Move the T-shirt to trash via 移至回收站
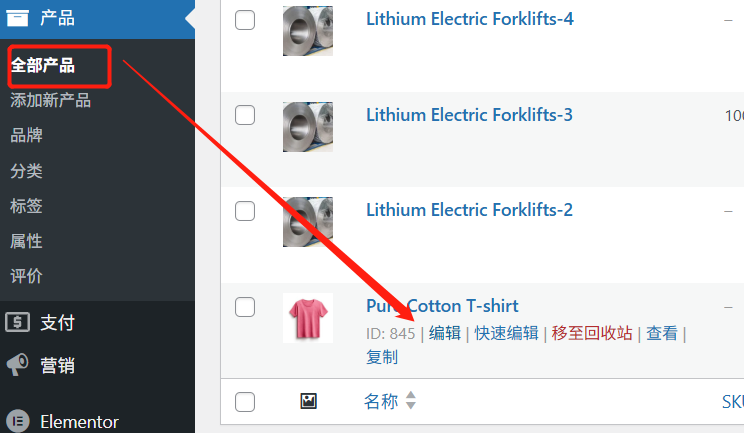The image size is (744, 433). (592, 334)
